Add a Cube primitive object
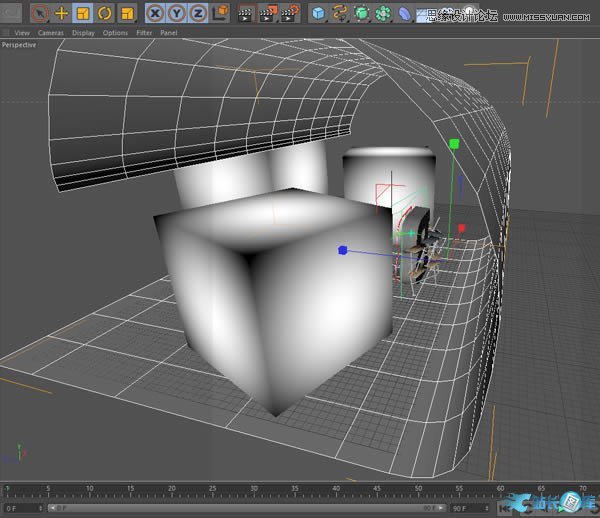This screenshot has width=600, height=518. coord(319,14)
